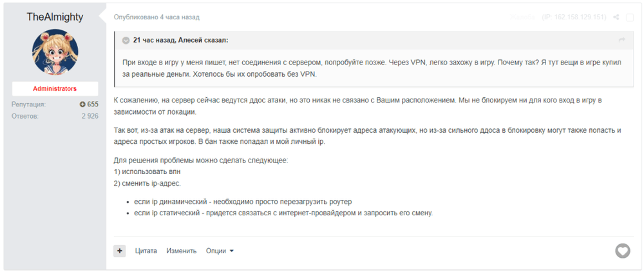644x272 pixels.
Task: Click the share post icon
Action: coord(616,17)
